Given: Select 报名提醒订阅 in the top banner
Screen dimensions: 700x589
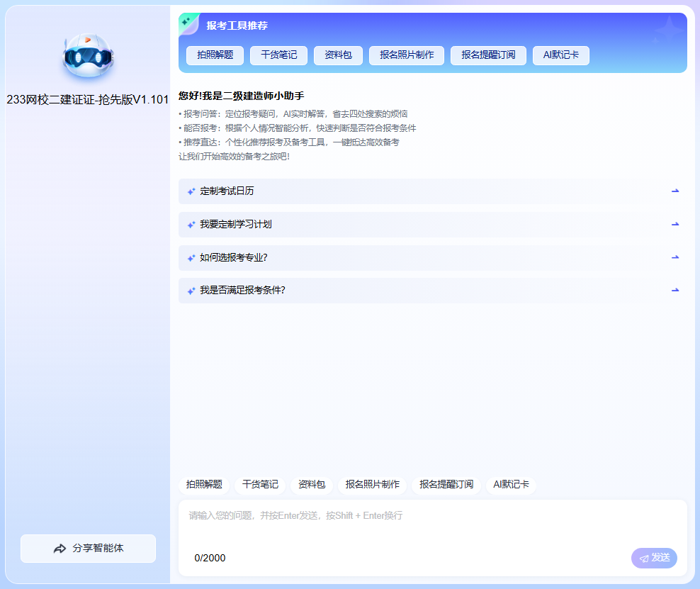Looking at the screenshot, I should coord(488,55).
